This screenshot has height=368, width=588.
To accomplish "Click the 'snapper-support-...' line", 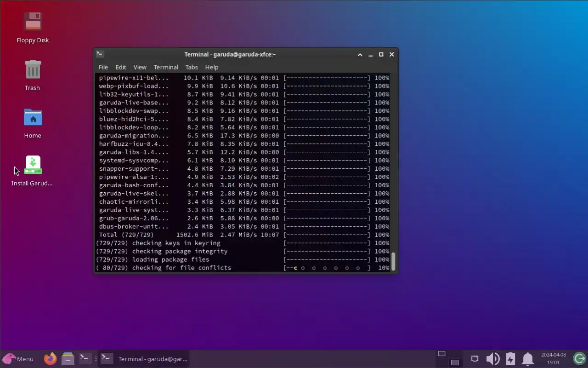I will pyautogui.click(x=244, y=169).
